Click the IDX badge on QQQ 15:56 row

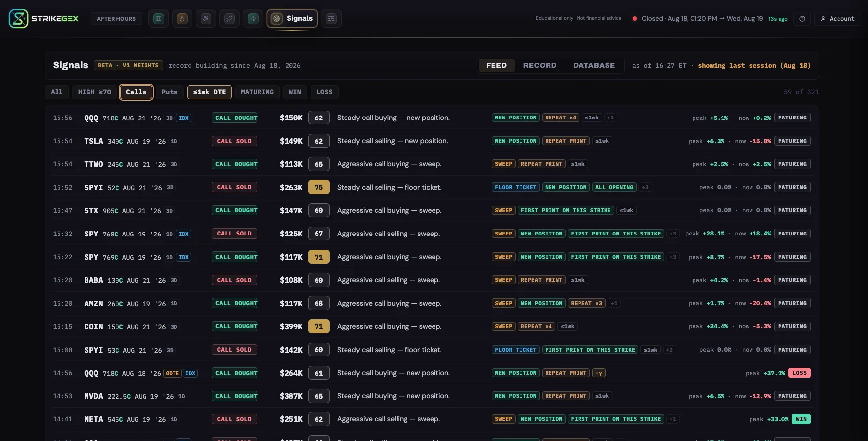184,118
